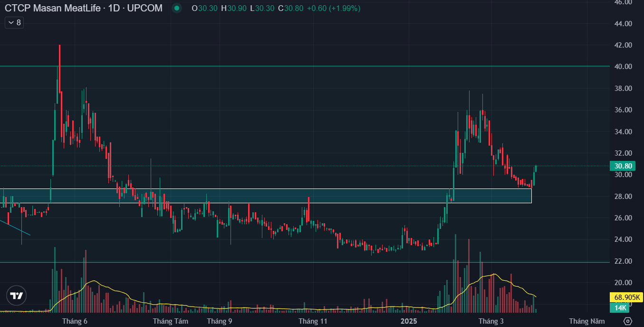Open chart settings gear icon
This screenshot has width=644, height=327.
628,321
